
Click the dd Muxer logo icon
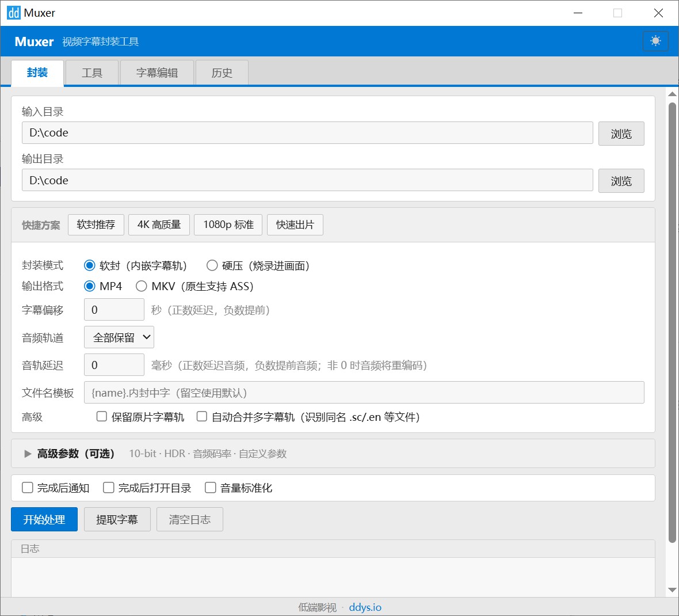click(12, 13)
